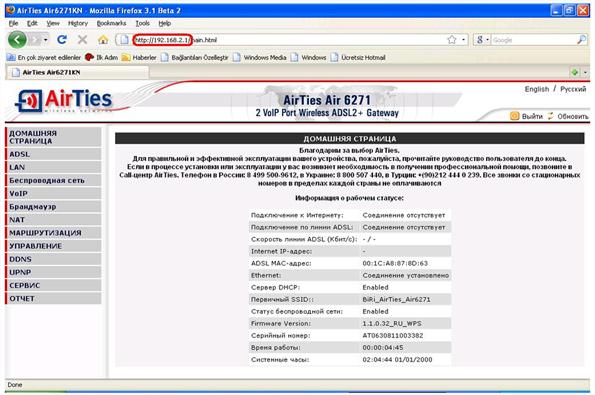Open the list all tabs dropdown
The height and width of the screenshot is (395, 595).
click(x=585, y=72)
